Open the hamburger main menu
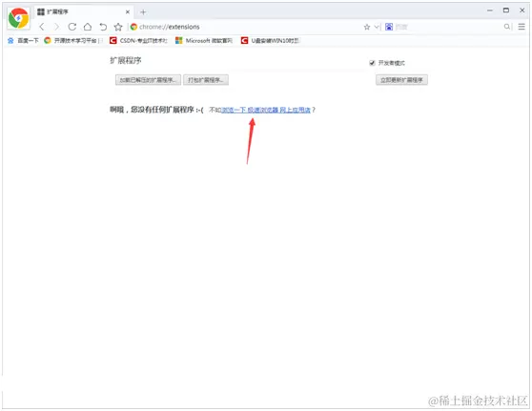Viewport: 532px width, 411px height. 522,27
